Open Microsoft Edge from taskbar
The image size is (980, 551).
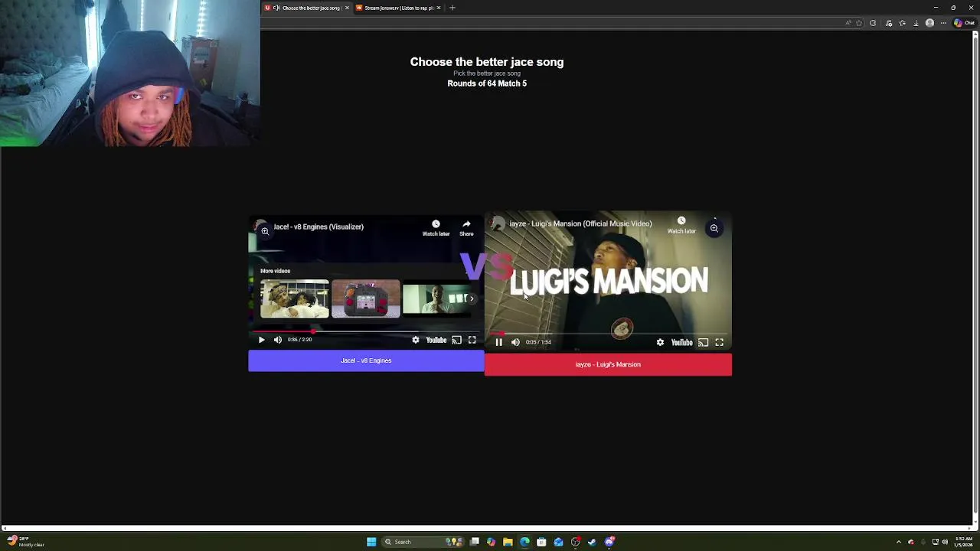point(524,542)
